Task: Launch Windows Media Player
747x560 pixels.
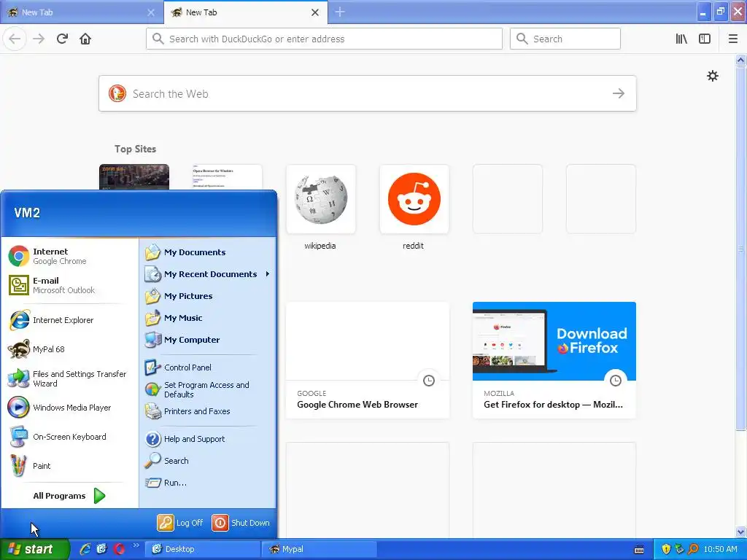Action: pyautogui.click(x=69, y=408)
